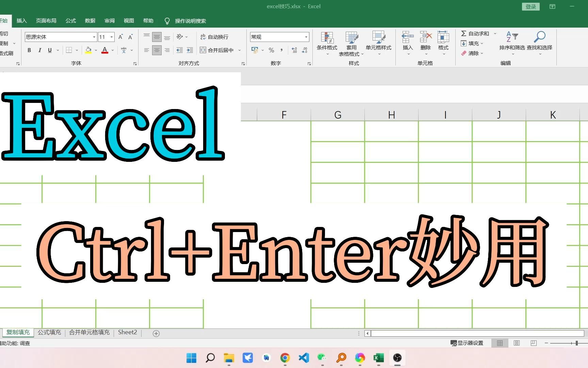Toggle middle vertical alignment

(157, 37)
